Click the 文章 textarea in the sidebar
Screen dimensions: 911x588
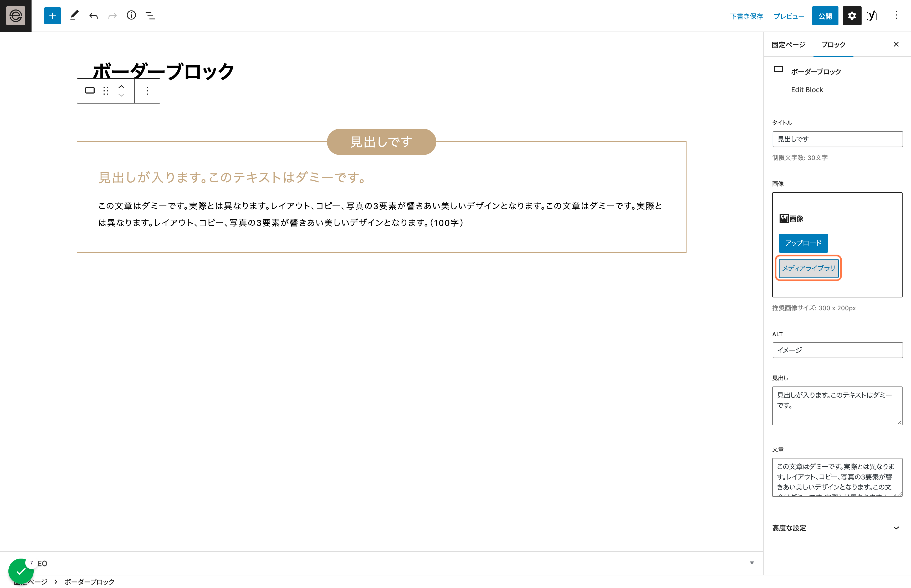click(x=837, y=477)
